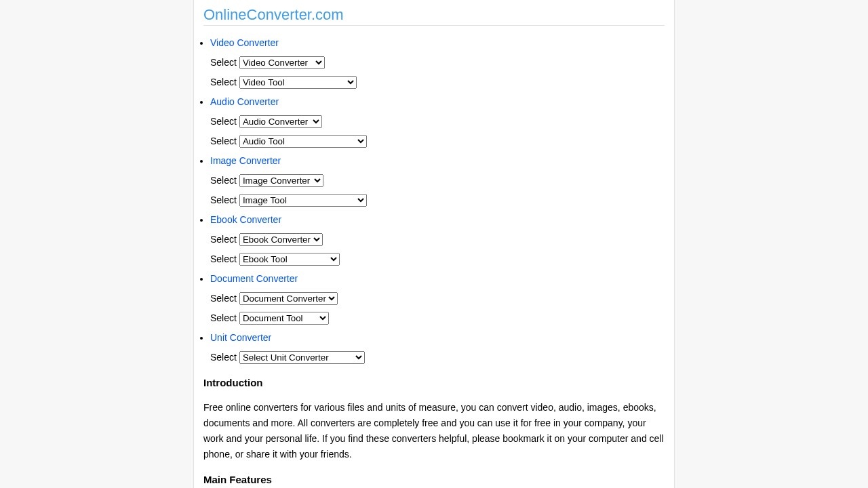Open the Image Tool dropdown
This screenshot has width=868, height=488.
pos(302,200)
